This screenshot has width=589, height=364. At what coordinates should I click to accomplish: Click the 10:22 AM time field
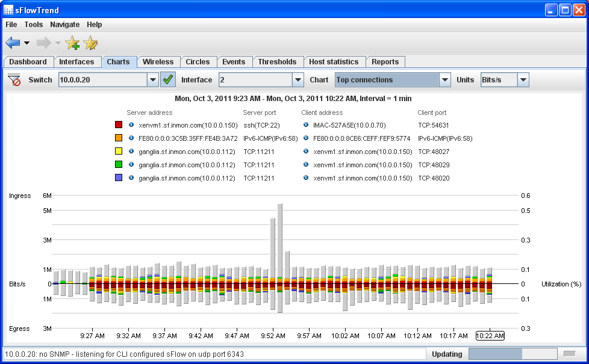[490, 336]
